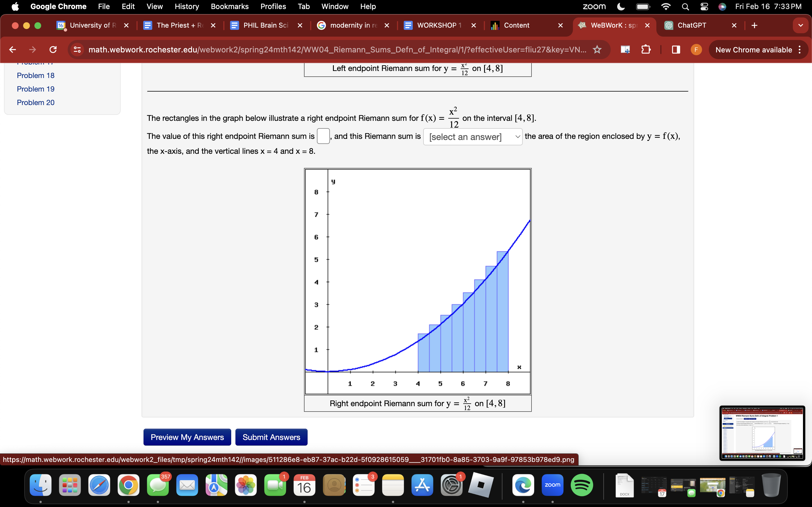Open the App Store from the Dock
The height and width of the screenshot is (507, 812).
coord(422,485)
